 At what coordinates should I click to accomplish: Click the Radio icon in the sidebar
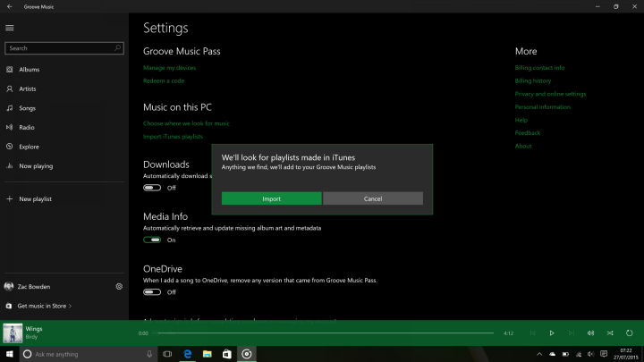10,127
